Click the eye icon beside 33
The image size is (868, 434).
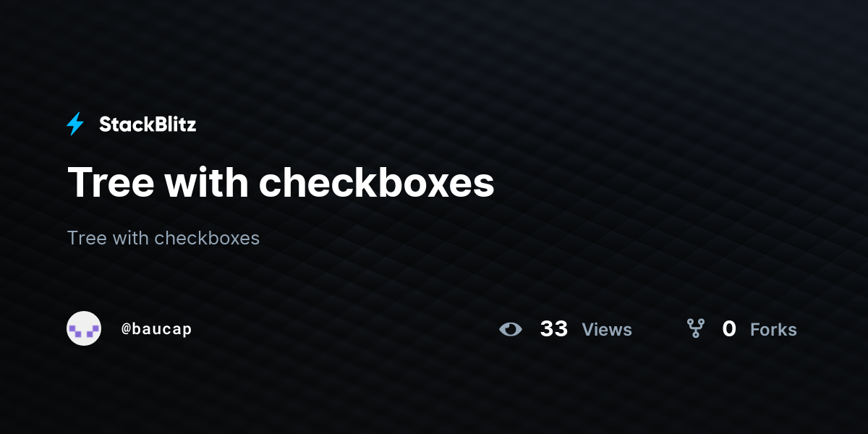click(511, 329)
